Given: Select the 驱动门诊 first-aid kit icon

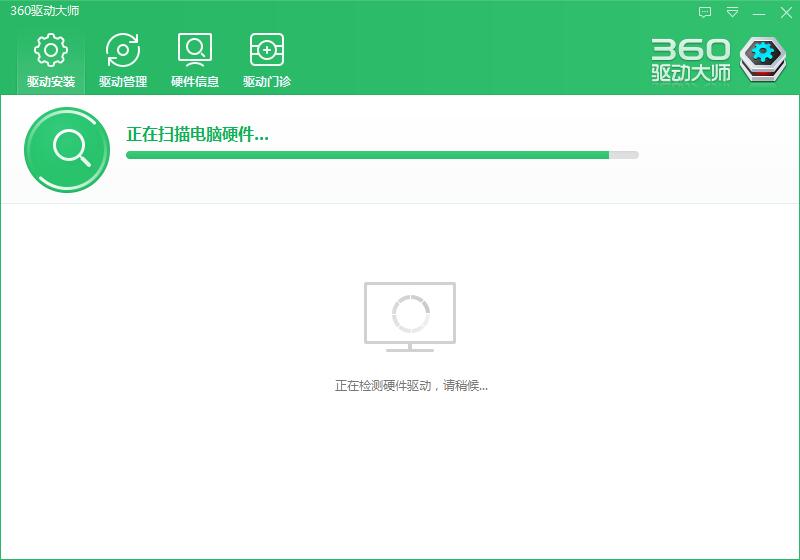Looking at the screenshot, I should (x=267, y=50).
